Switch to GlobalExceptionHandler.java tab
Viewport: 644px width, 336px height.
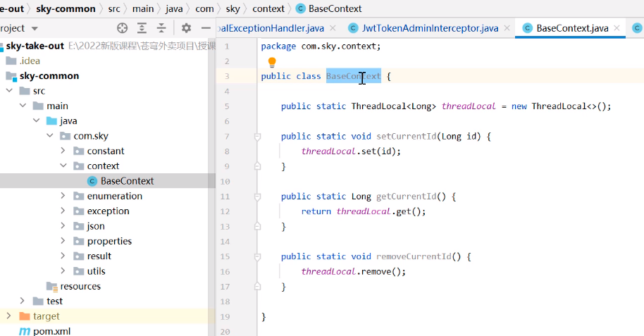click(x=271, y=28)
